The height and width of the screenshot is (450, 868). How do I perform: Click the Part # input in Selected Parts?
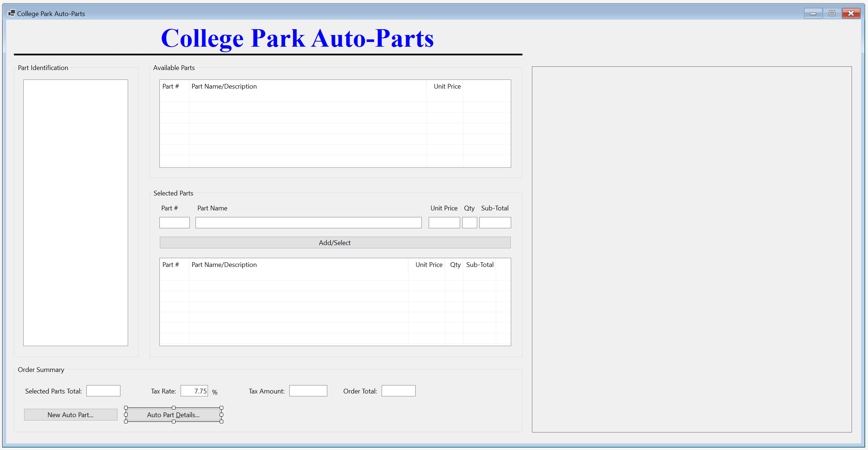174,222
